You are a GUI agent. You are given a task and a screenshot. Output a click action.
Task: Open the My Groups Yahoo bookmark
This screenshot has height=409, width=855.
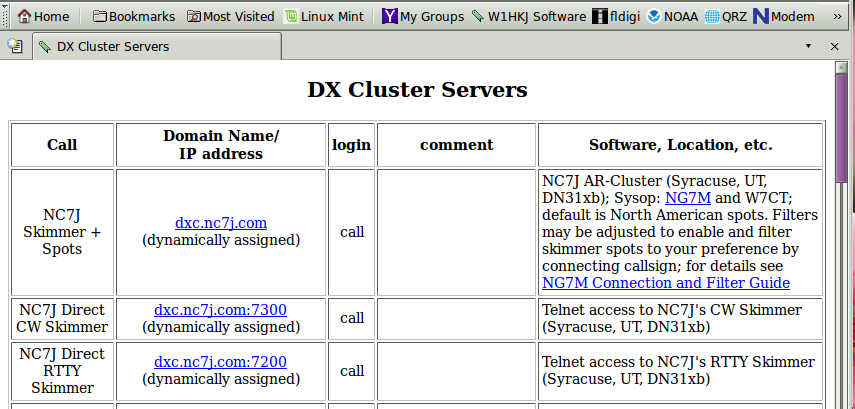423,16
